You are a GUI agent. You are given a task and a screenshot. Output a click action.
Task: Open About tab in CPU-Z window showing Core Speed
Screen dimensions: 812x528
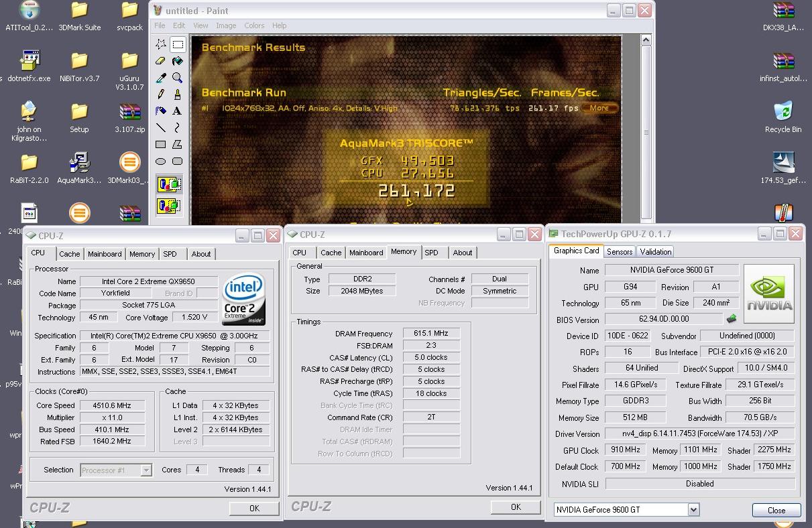[x=201, y=254]
